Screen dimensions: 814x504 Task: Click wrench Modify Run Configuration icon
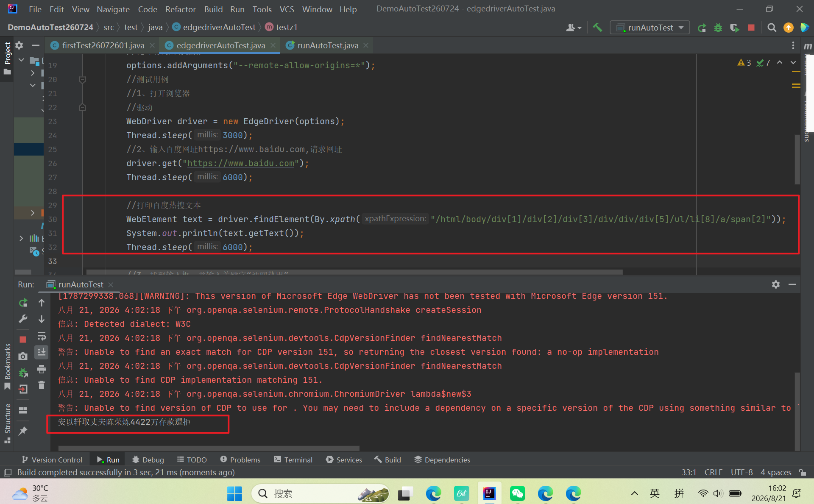click(23, 319)
